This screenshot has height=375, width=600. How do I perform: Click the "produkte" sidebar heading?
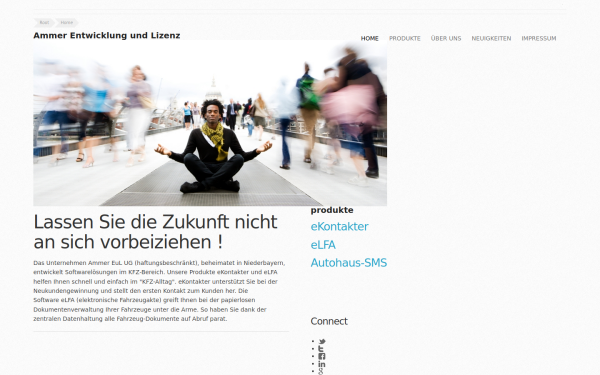332,210
